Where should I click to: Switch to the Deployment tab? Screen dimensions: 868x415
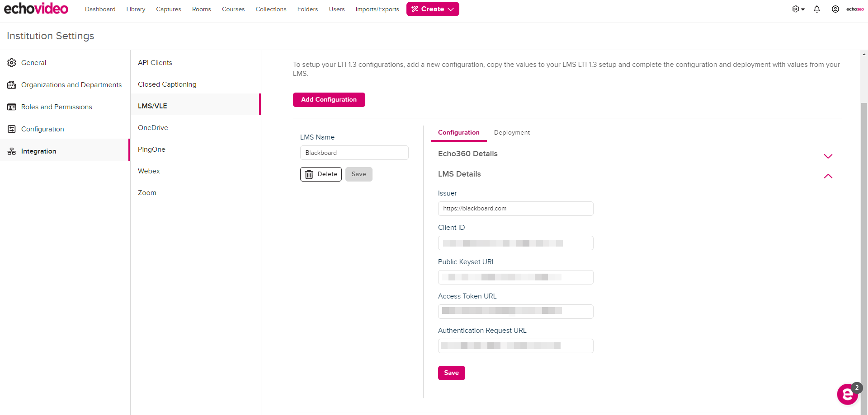coord(512,132)
